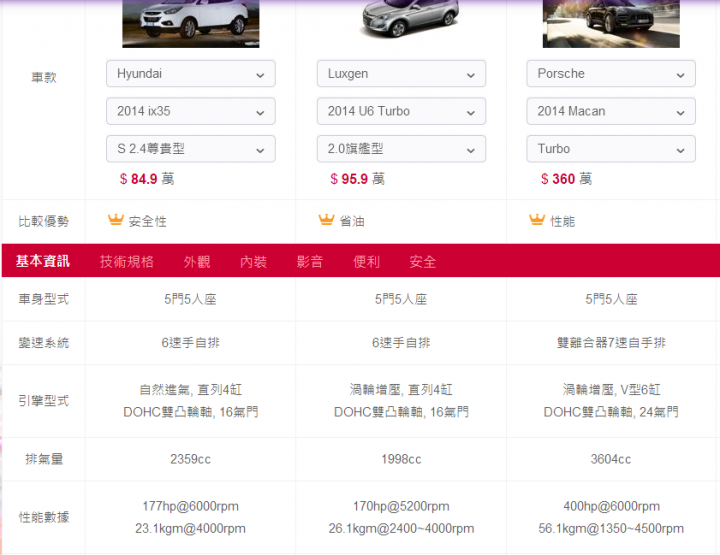Click the $ 360 萬 price

click(567, 179)
